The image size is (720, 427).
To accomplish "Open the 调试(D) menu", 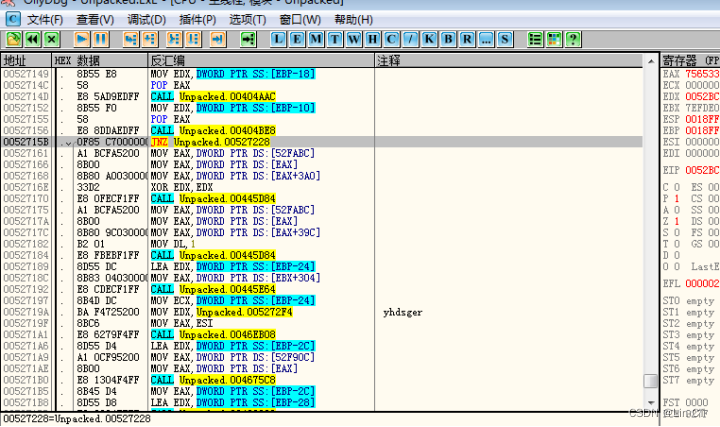I will 146,20.
